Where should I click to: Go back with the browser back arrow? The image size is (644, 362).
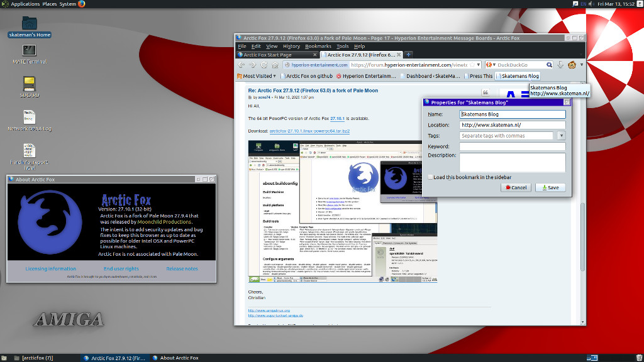coord(241,65)
